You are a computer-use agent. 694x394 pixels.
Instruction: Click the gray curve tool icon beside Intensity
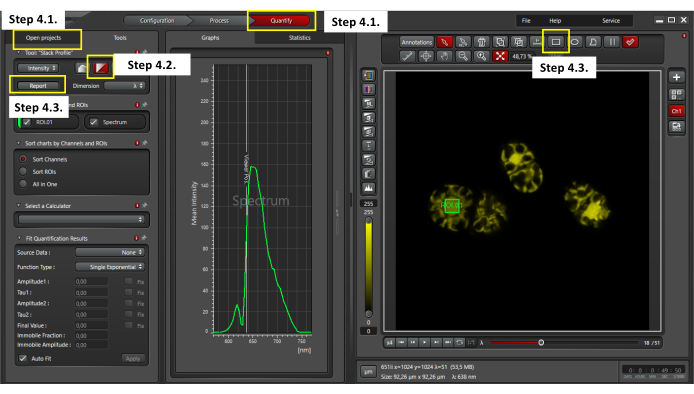click(x=82, y=68)
